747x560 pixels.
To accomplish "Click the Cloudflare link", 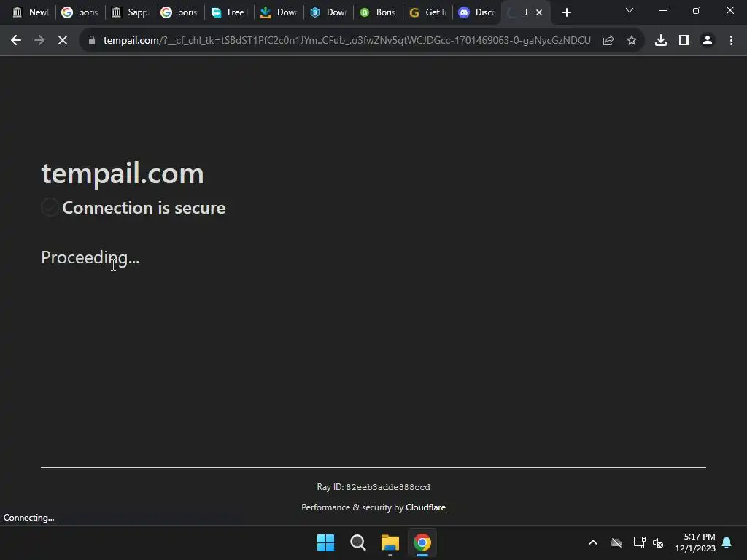I will coord(425,507).
